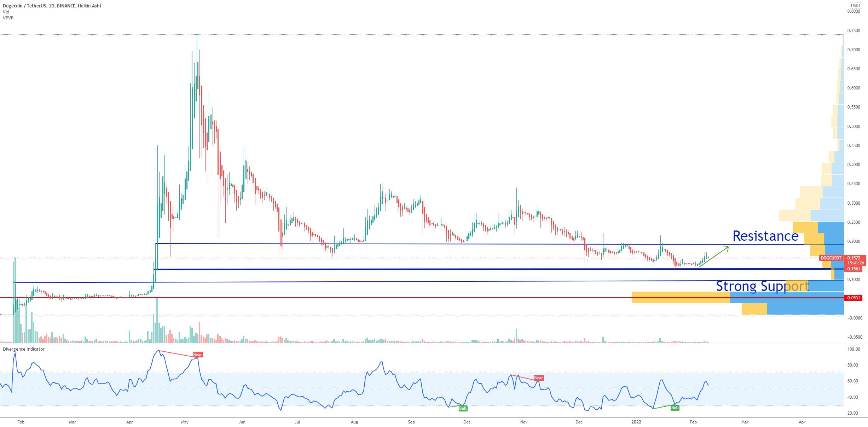Click the 0.1000 price axis label
This screenshot has width=868, height=427.
pos(854,280)
